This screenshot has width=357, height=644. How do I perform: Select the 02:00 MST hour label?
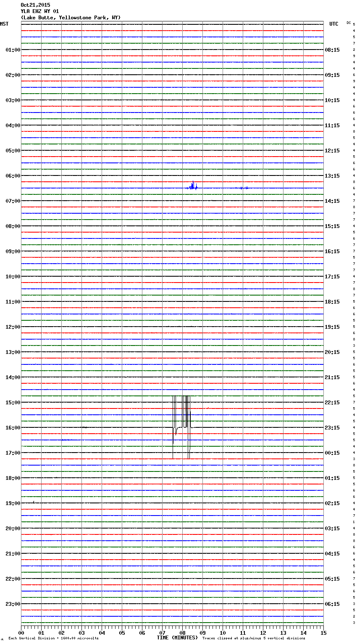[x=13, y=75]
